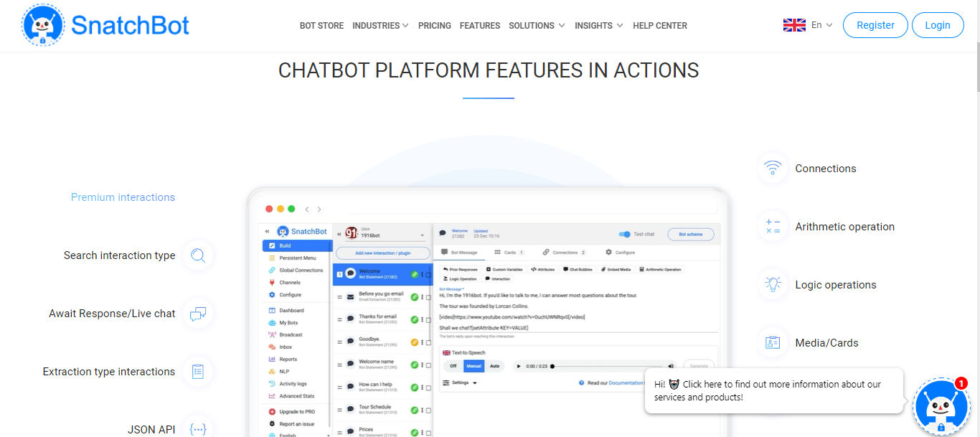Image resolution: width=980 pixels, height=437 pixels.
Task: Switch to the Cards tab
Action: point(511,253)
